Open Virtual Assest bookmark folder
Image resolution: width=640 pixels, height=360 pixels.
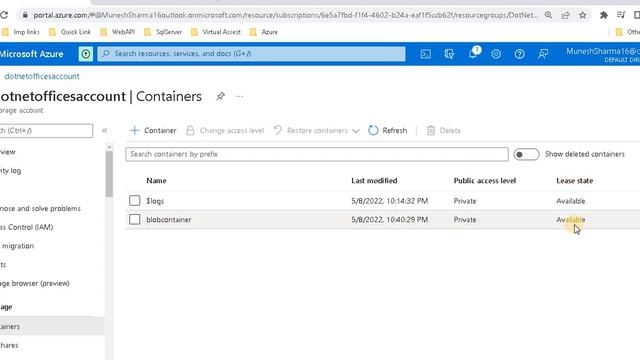[x=216, y=32]
